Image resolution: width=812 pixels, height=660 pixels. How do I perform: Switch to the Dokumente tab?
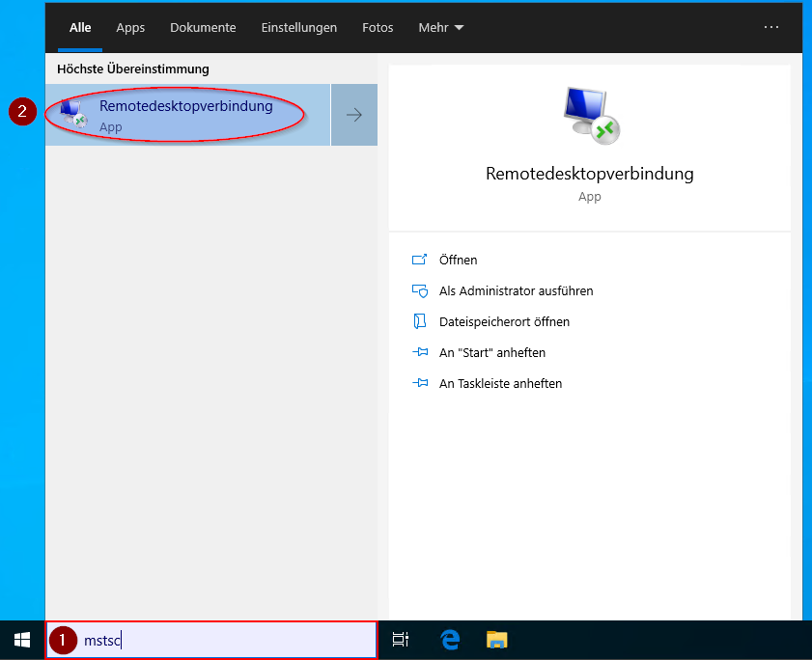202,28
